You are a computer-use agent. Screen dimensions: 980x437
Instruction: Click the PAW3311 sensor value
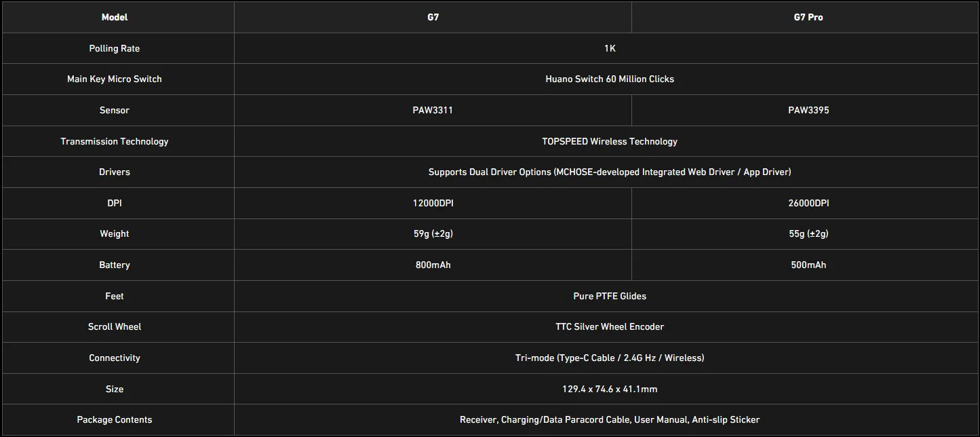(433, 110)
